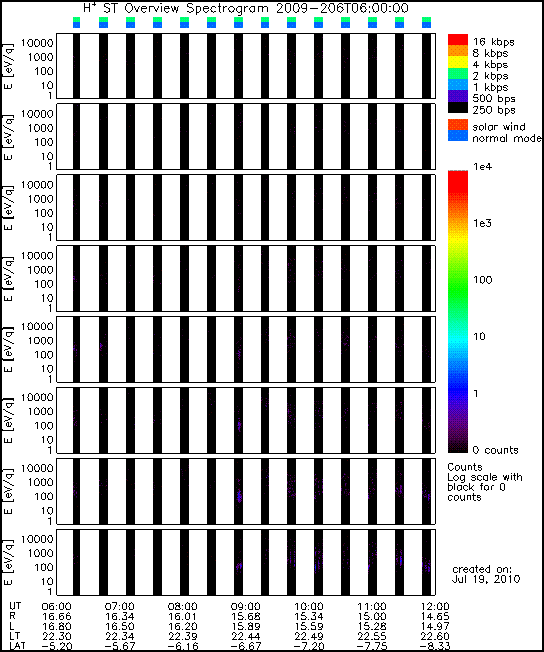The image size is (544, 652).
Task: Click the LT row label
Action: point(14,636)
